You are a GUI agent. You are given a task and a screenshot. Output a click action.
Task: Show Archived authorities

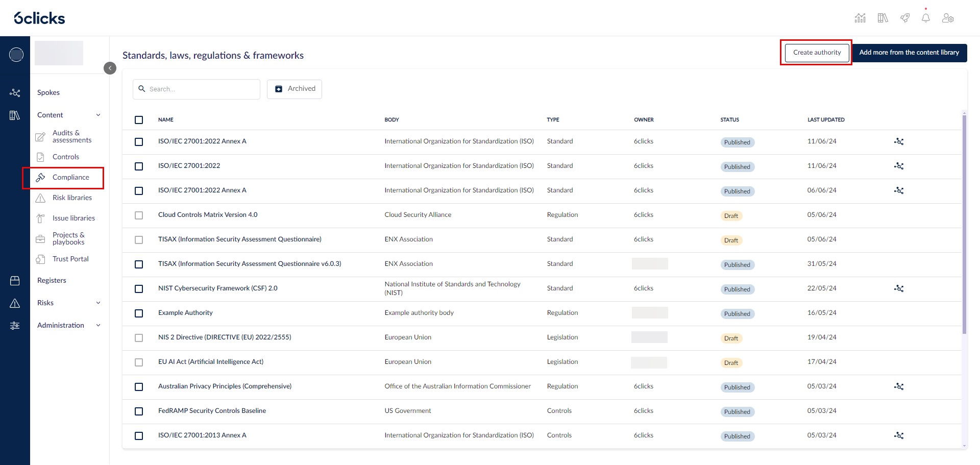coord(295,89)
